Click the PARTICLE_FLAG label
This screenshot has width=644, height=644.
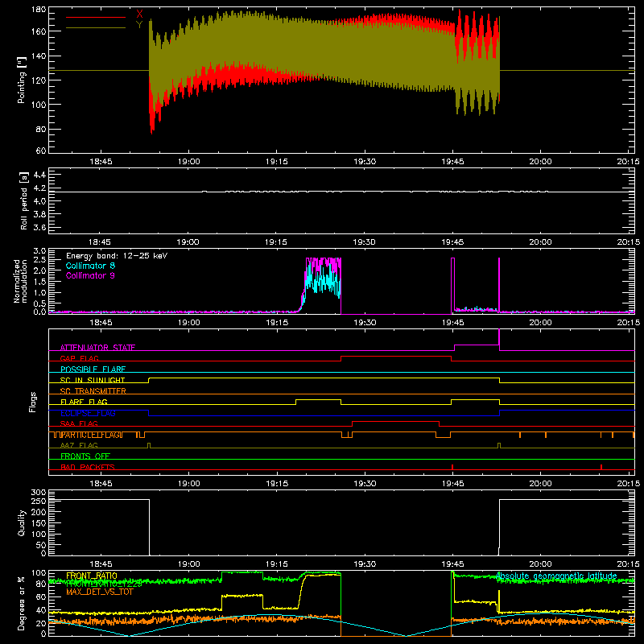(x=92, y=435)
